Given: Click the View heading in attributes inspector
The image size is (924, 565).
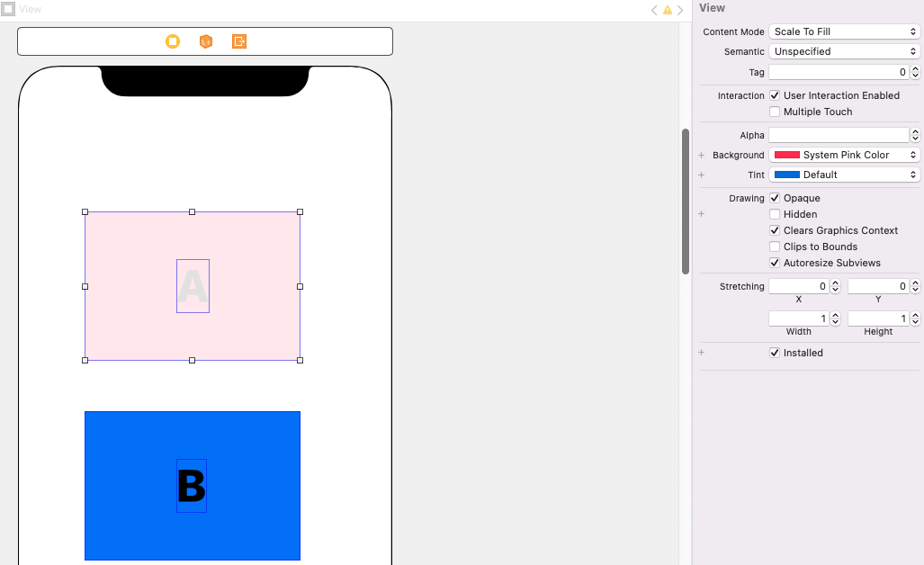Looking at the screenshot, I should coord(712,8).
